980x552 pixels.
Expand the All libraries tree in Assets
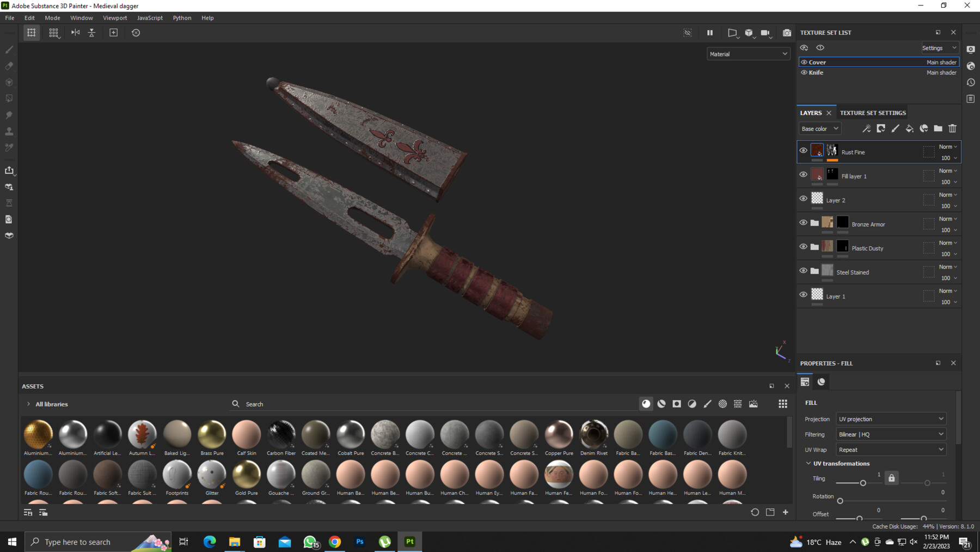(x=28, y=404)
